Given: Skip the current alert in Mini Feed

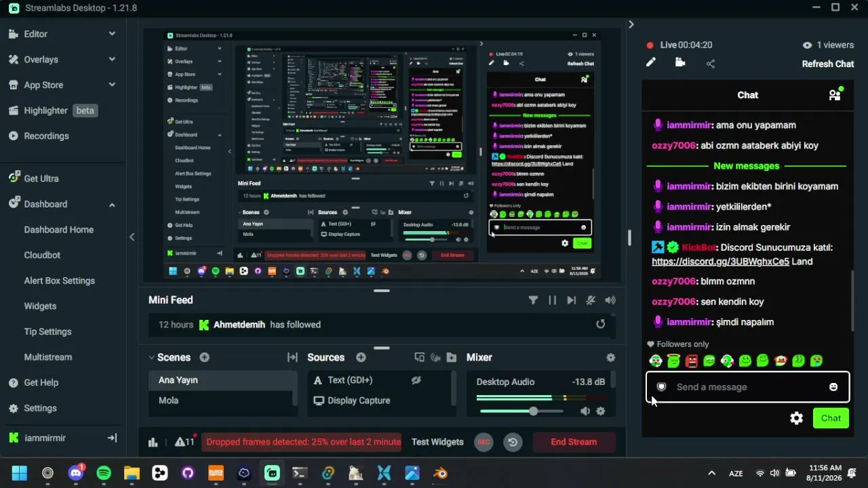Looking at the screenshot, I should click(571, 300).
